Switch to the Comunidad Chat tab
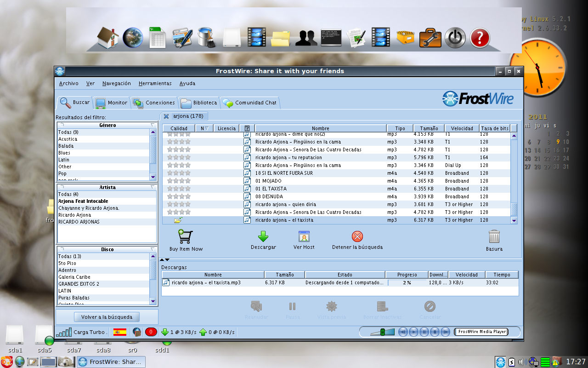Image resolution: width=588 pixels, height=368 pixels. coord(250,103)
